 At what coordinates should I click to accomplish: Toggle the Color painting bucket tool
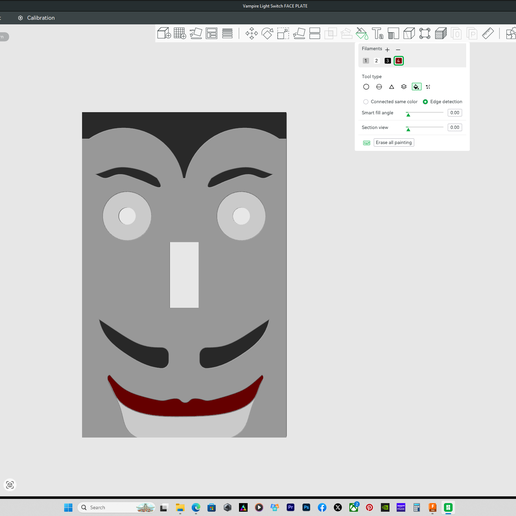(362, 33)
